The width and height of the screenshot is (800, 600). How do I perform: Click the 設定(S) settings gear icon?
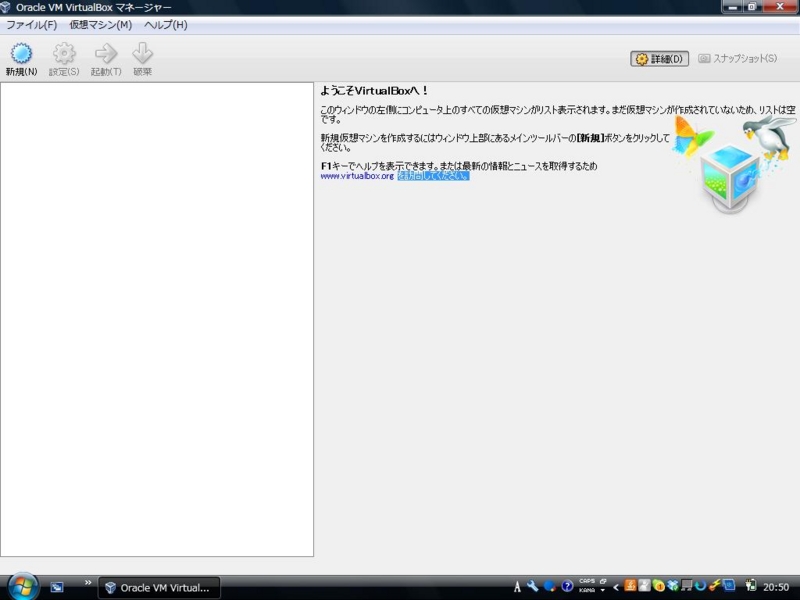point(64,53)
